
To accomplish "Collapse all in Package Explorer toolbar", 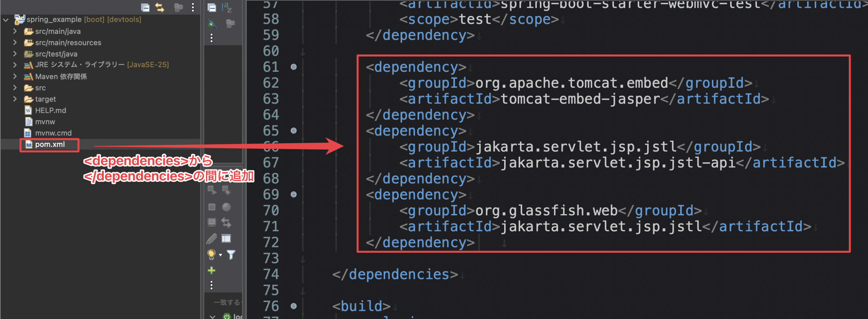I will 145,7.
